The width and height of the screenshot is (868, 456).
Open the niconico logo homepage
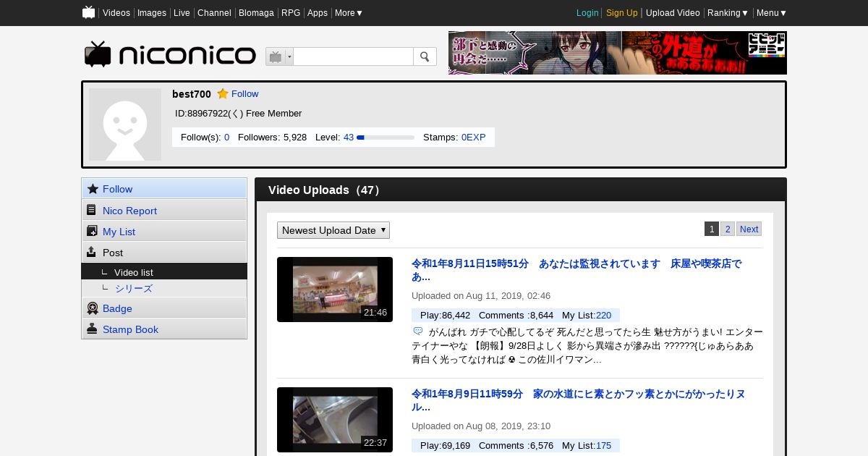click(x=170, y=54)
